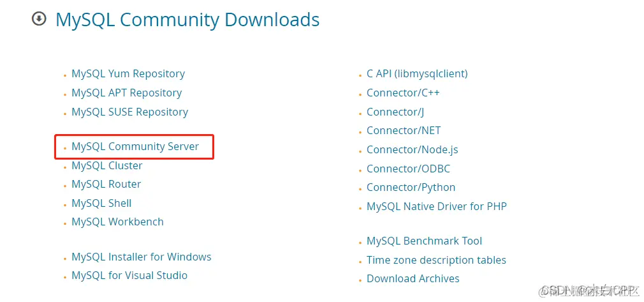Open the MySQL SUSE Repository link
Viewport: 644px width, 302px height.
(x=130, y=112)
